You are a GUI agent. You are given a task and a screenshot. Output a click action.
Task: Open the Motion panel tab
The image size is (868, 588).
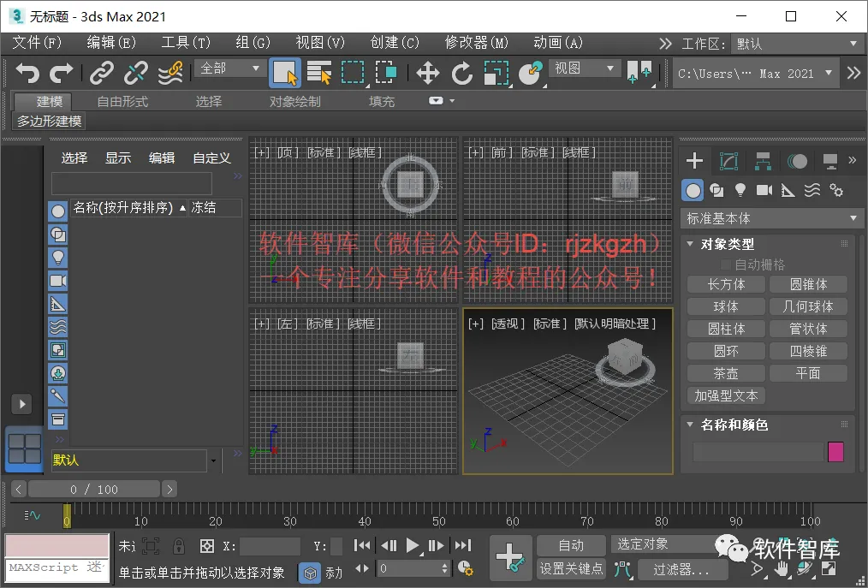(797, 161)
